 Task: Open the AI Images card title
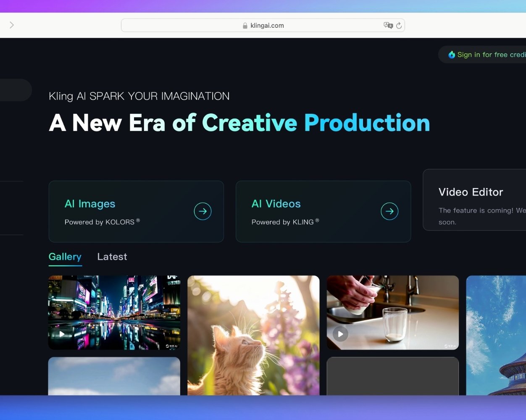90,204
